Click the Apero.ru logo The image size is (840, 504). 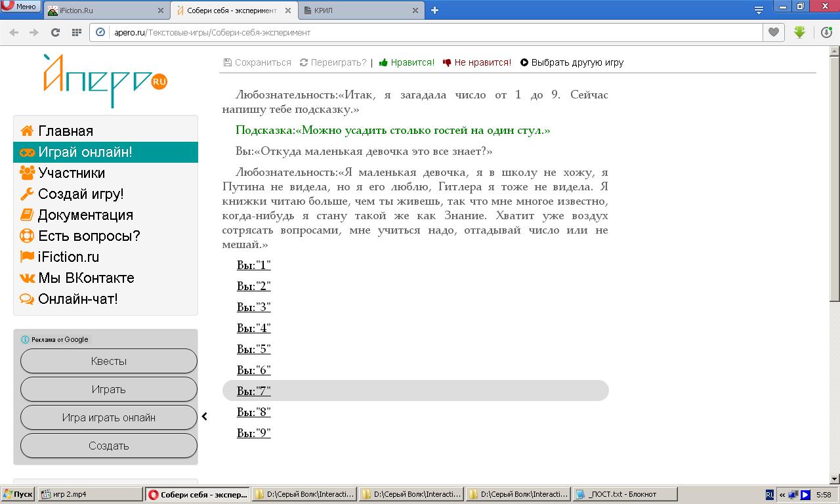click(x=106, y=81)
